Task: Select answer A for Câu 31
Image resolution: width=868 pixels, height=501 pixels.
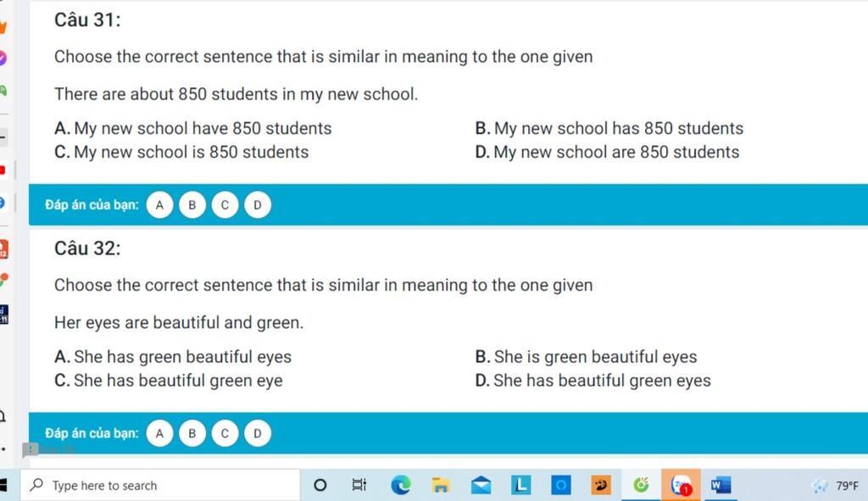Action: (159, 205)
